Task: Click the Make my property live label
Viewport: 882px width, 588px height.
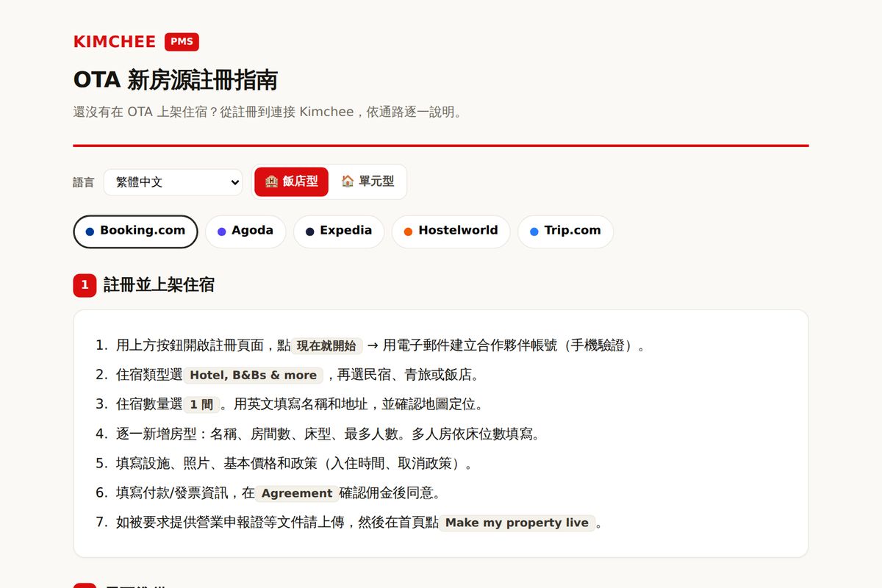Action: (x=517, y=523)
